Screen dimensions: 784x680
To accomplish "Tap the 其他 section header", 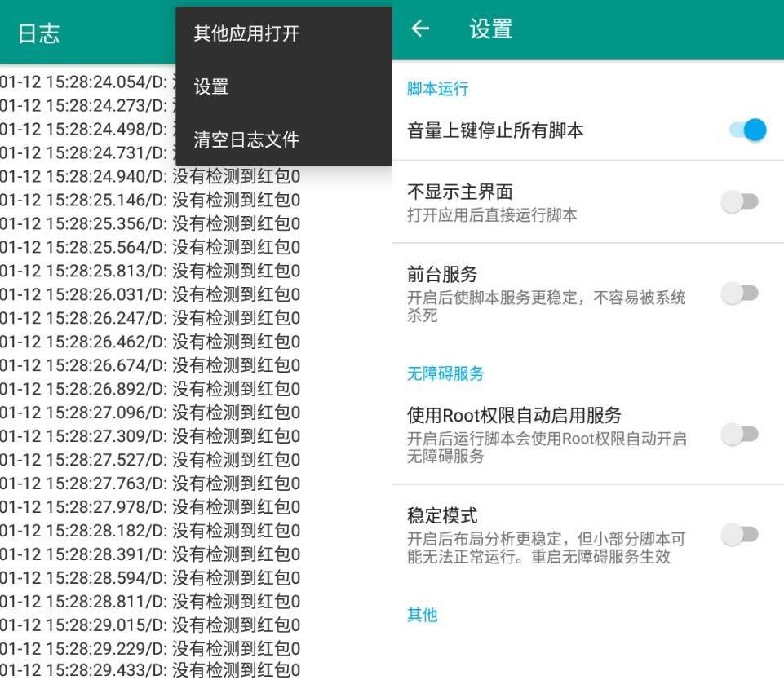I will click(423, 615).
